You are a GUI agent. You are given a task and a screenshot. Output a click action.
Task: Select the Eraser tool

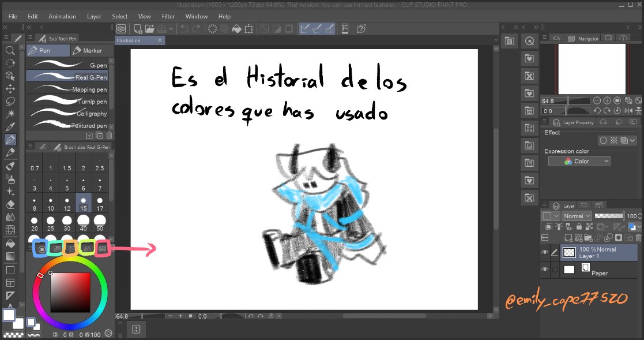click(x=10, y=204)
